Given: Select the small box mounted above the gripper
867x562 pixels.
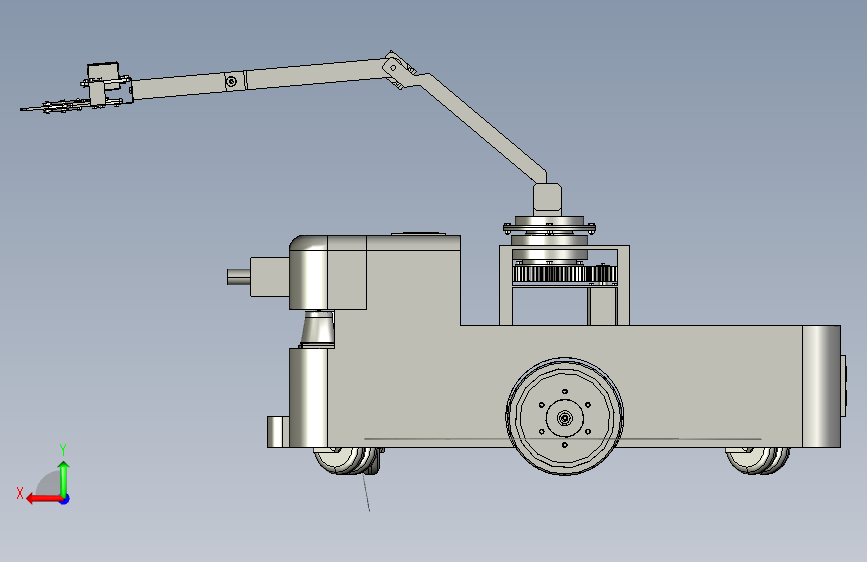Looking at the screenshot, I should [103, 71].
